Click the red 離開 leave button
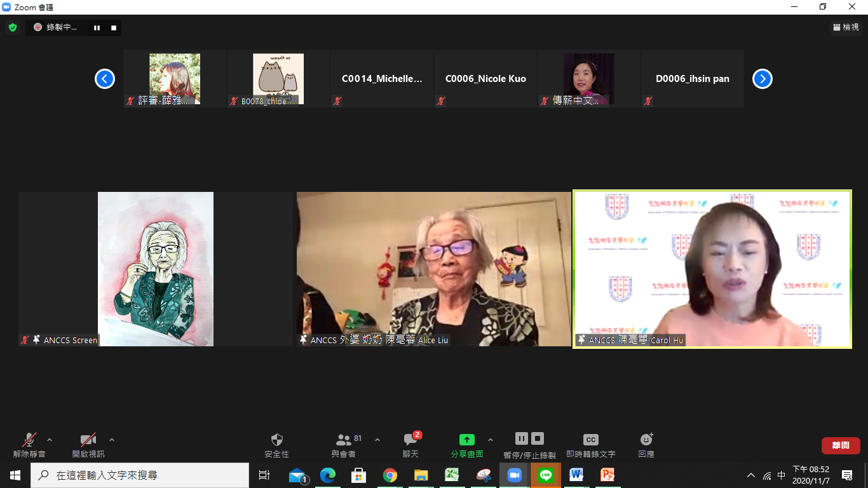The height and width of the screenshot is (488, 868). [x=841, y=445]
